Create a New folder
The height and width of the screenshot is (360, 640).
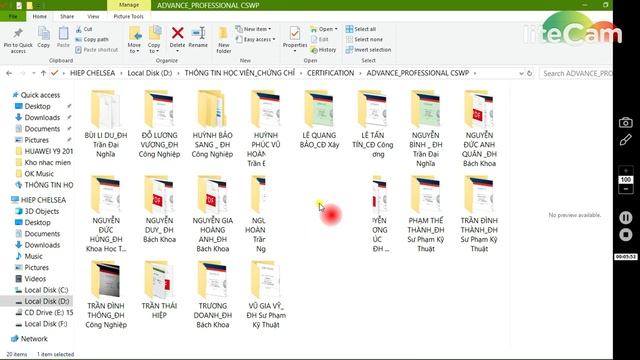223,40
